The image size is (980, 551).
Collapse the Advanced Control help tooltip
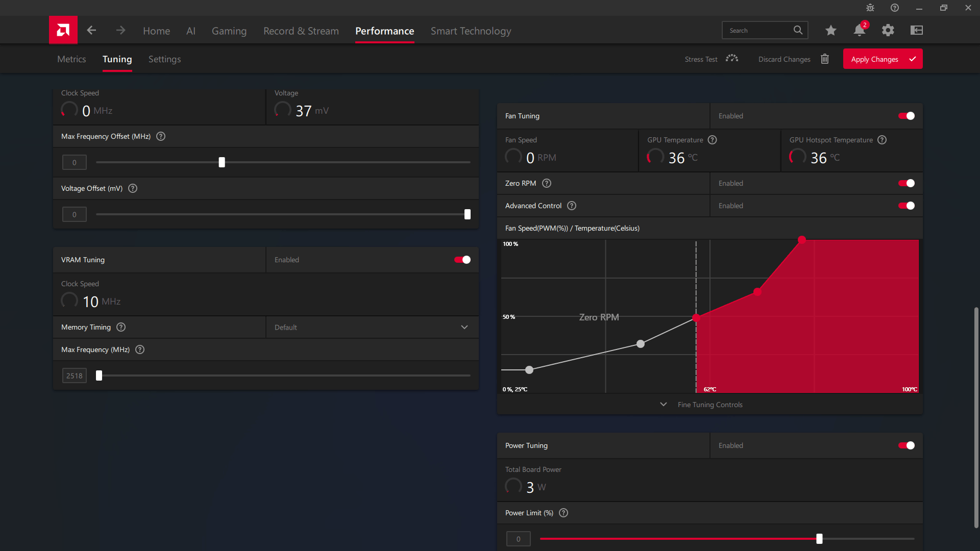(571, 206)
